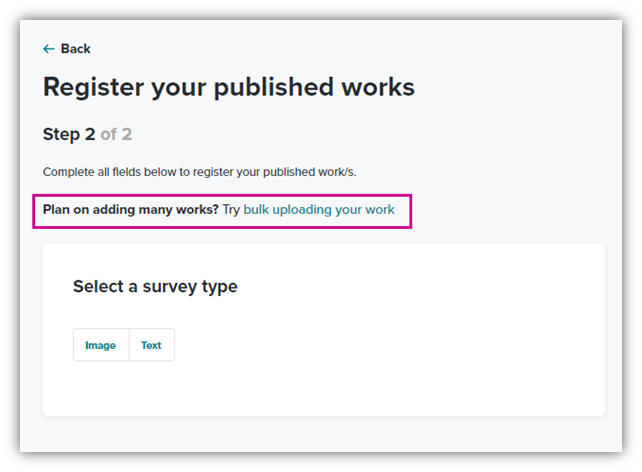
Task: Choose the Text survey type
Action: (151, 345)
